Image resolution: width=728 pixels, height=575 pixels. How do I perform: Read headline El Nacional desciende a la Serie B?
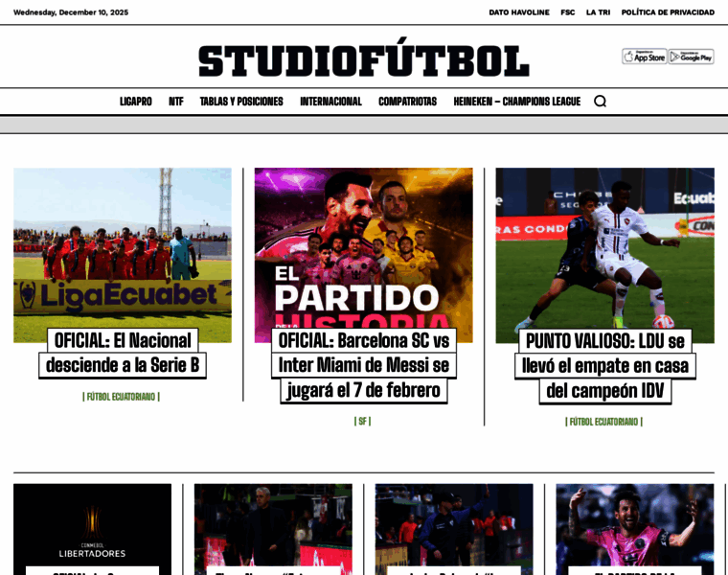[x=123, y=353]
